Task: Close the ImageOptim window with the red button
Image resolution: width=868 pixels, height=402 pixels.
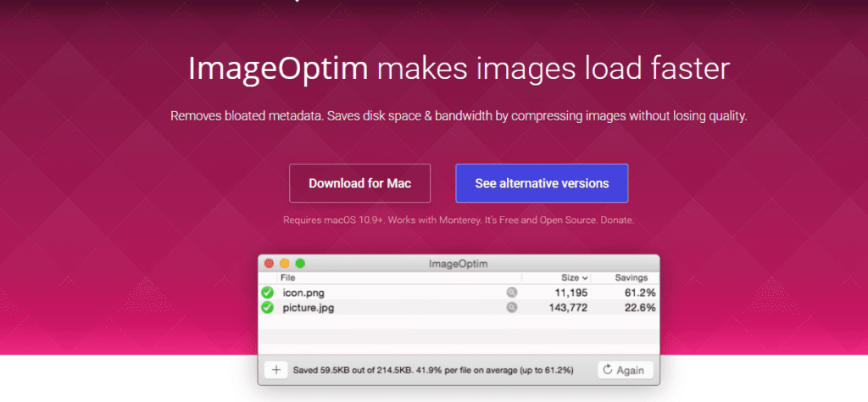Action: coord(269,264)
